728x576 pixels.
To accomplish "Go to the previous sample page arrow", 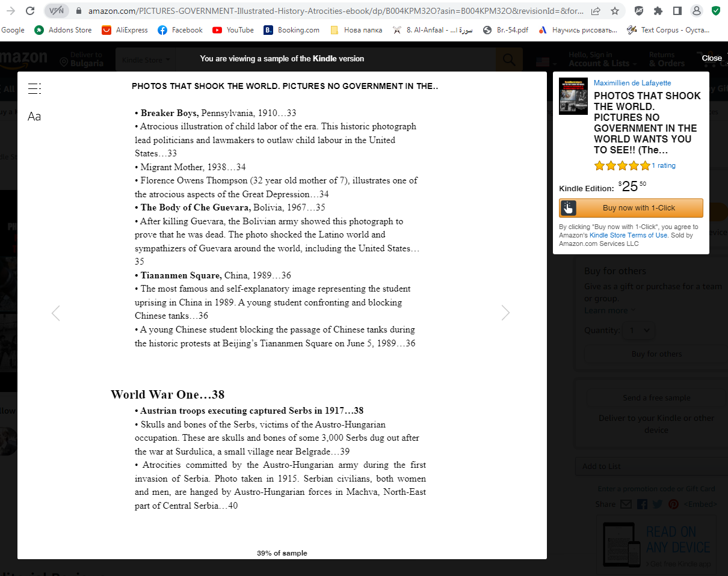I will 56,313.
